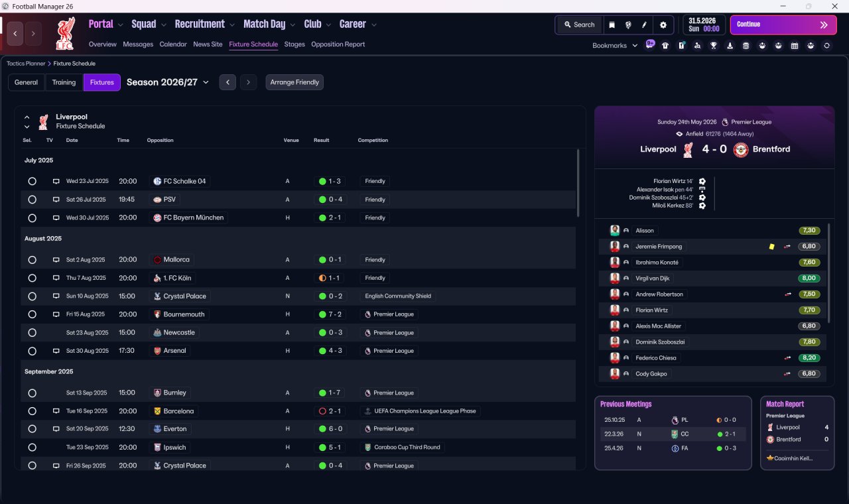Click the Brentford crest in match summary
This screenshot has width=849, height=504.
point(741,149)
